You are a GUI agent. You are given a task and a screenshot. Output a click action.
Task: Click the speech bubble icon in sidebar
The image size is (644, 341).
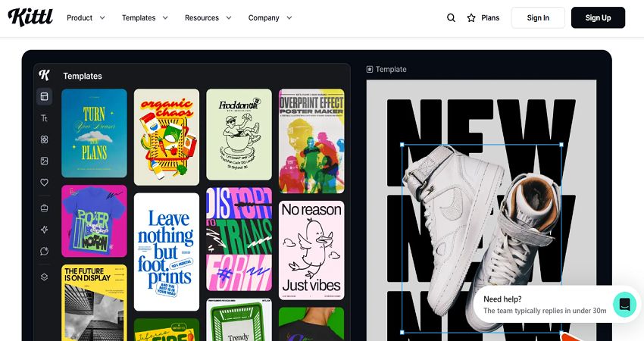(x=45, y=251)
